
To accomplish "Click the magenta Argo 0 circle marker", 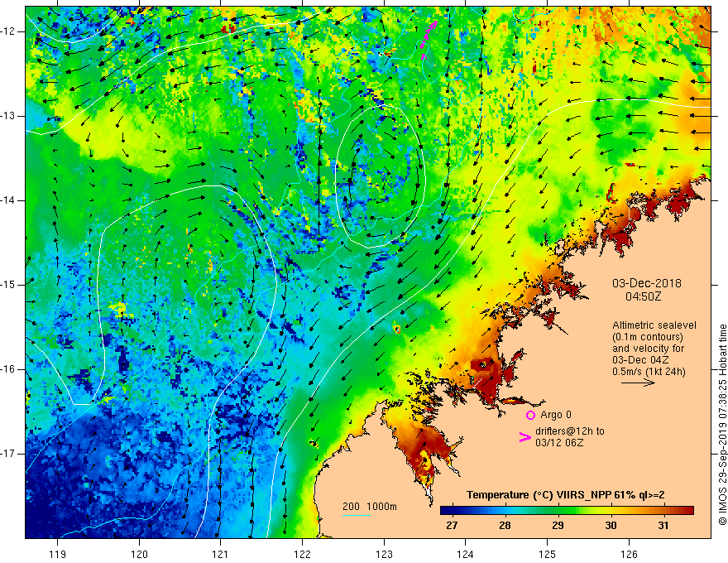I will point(530,415).
